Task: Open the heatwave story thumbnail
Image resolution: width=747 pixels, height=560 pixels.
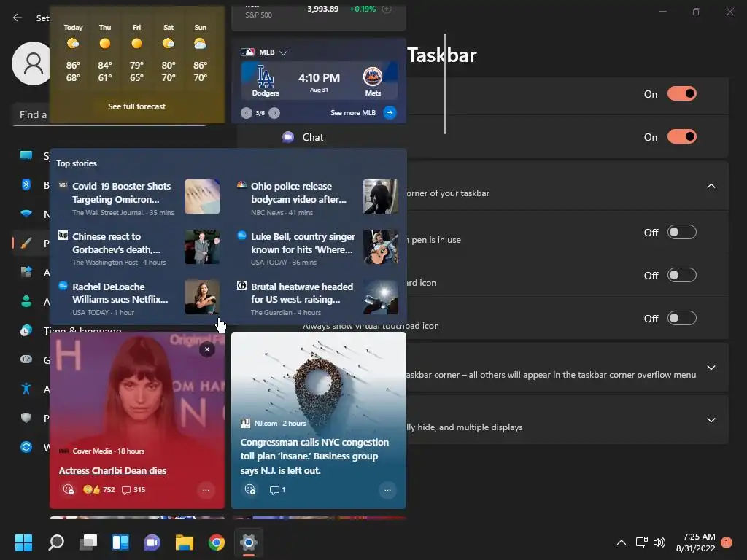Action: [x=380, y=297]
